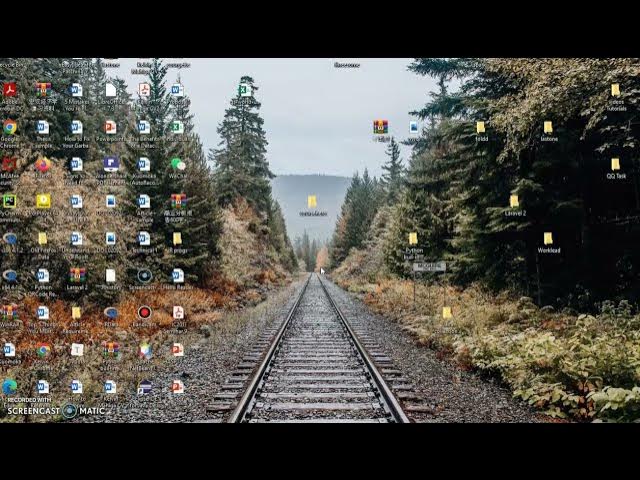Open the Firefox desktop shortcut
The width and height of the screenshot is (640, 480).
[43, 164]
